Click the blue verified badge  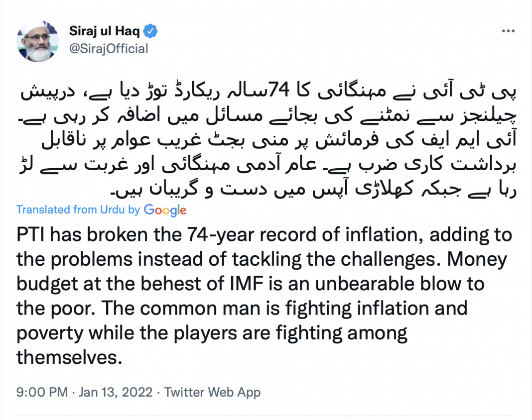tap(151, 31)
